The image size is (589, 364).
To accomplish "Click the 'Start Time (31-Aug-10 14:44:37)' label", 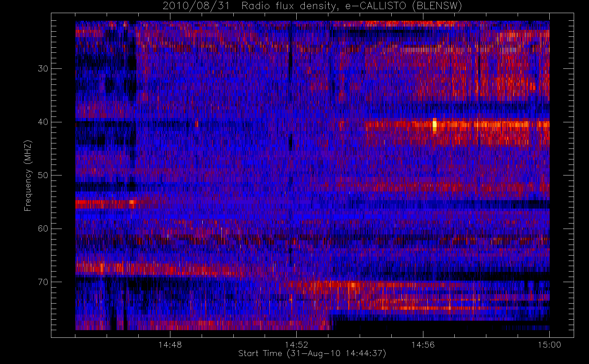I will point(312,353).
